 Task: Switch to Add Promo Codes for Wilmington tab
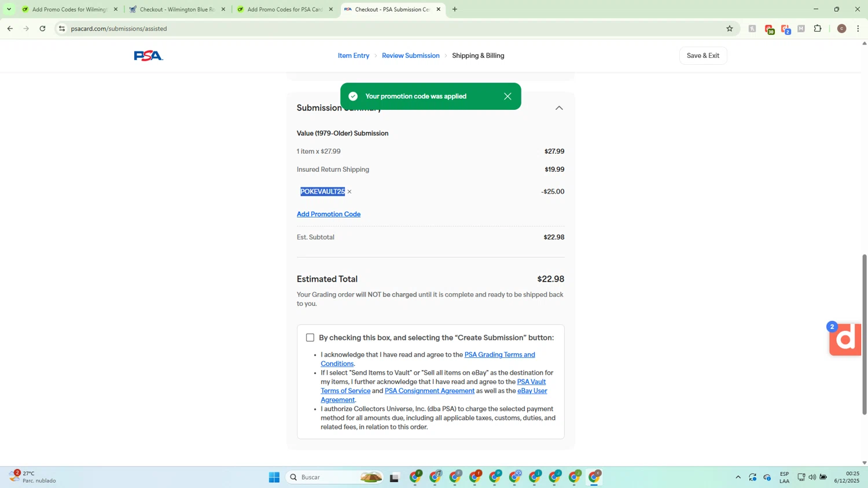point(69,9)
